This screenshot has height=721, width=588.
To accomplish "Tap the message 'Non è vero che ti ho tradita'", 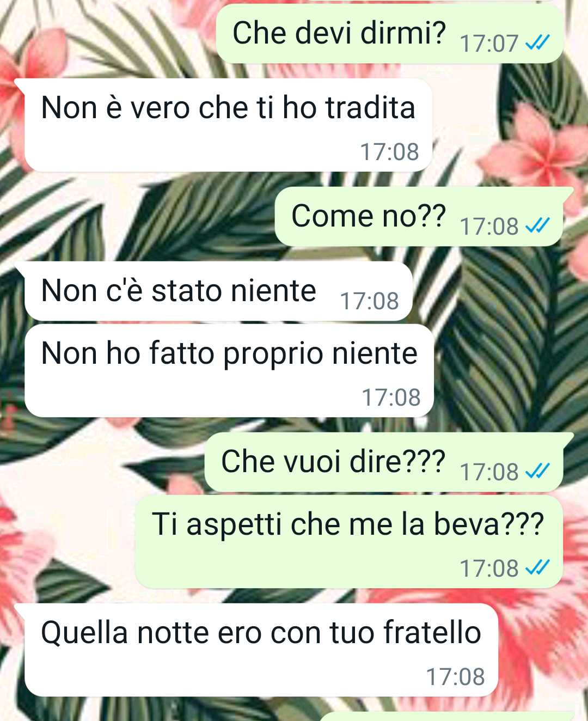I will (228, 125).
